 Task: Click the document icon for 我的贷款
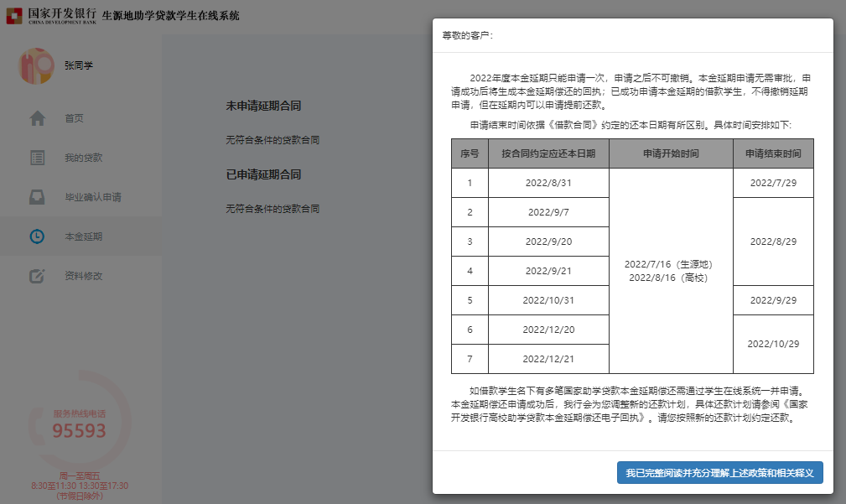(x=37, y=158)
